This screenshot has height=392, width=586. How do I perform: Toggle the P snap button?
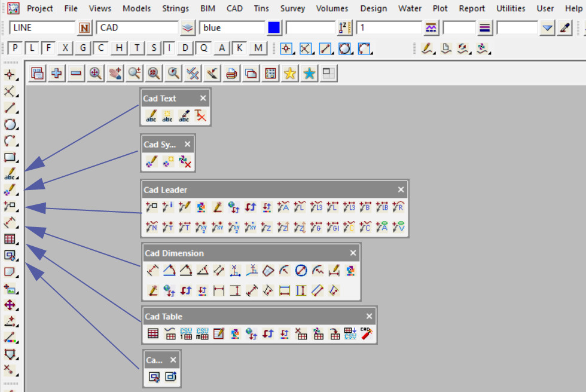[16, 48]
